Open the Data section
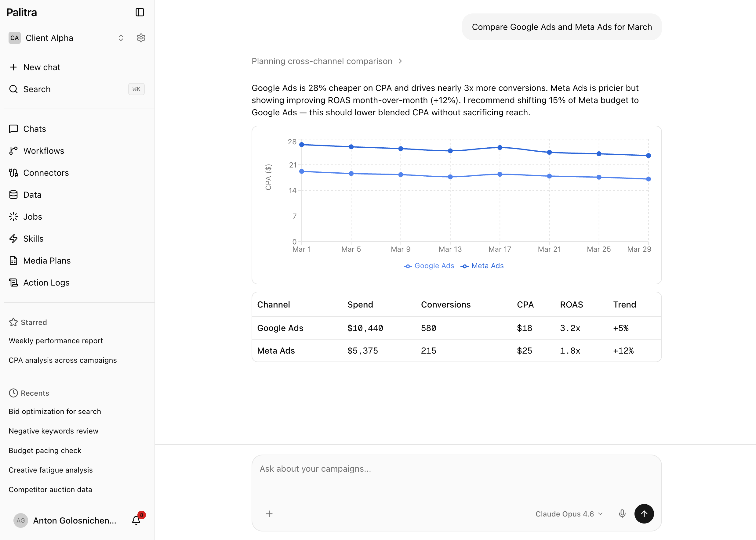The image size is (756, 540). 77,195
